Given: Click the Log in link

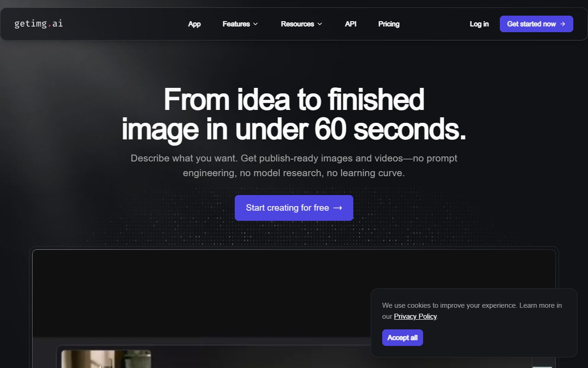Looking at the screenshot, I should click(479, 24).
